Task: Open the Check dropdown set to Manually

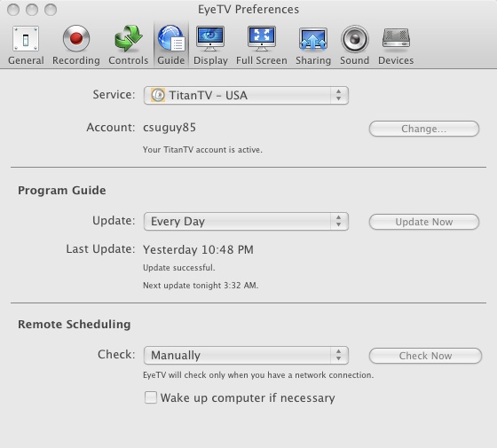Action: point(246,355)
